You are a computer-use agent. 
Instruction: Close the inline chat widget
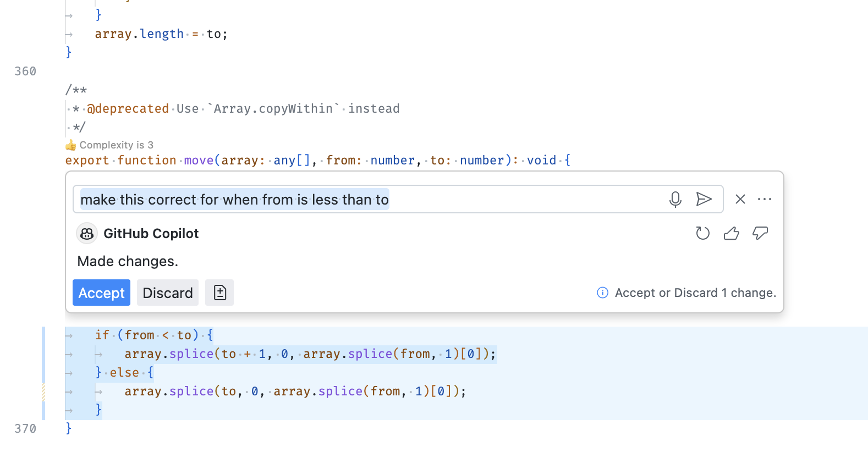click(740, 199)
